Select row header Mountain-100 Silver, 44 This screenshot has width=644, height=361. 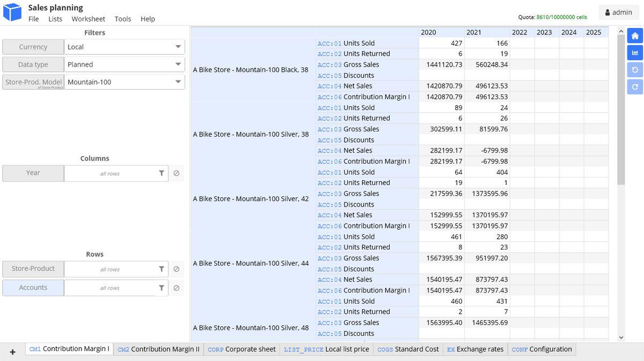(x=253, y=263)
